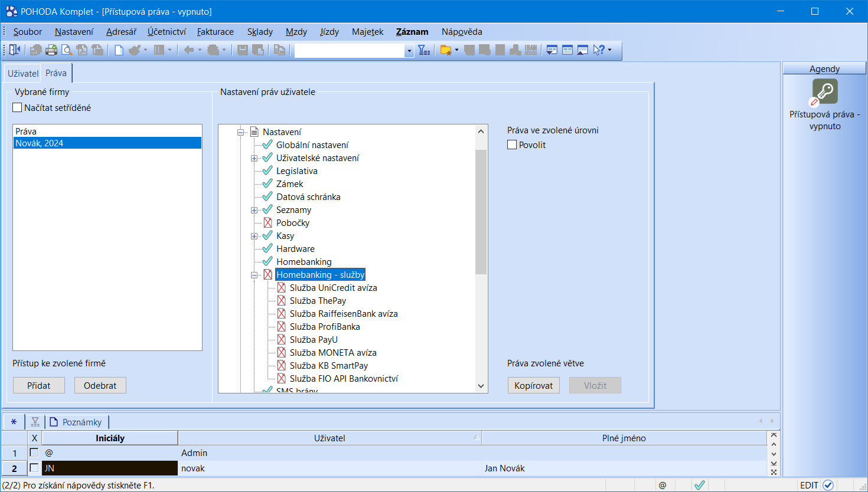Tick the X checkbox for Admin row
This screenshot has height=492, width=868.
(34, 452)
